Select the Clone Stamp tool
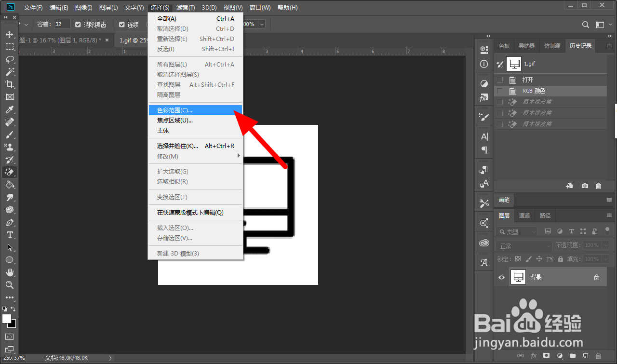The image size is (617, 364). coord(10,147)
